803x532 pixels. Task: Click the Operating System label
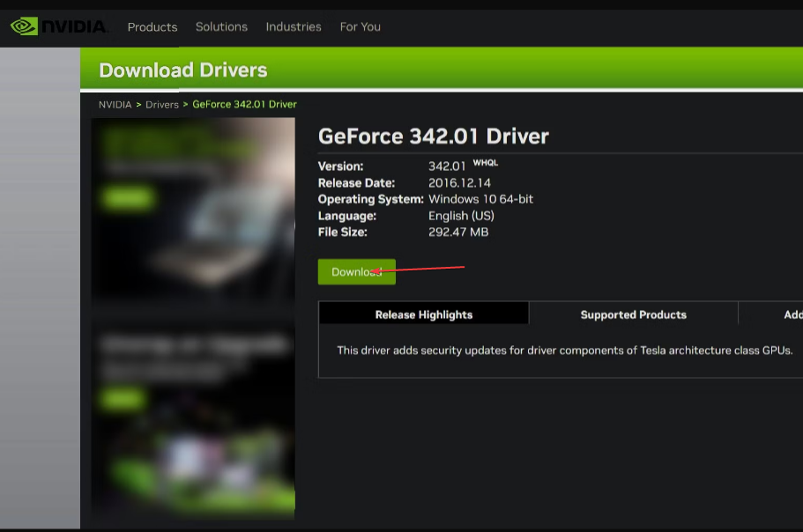pos(371,199)
